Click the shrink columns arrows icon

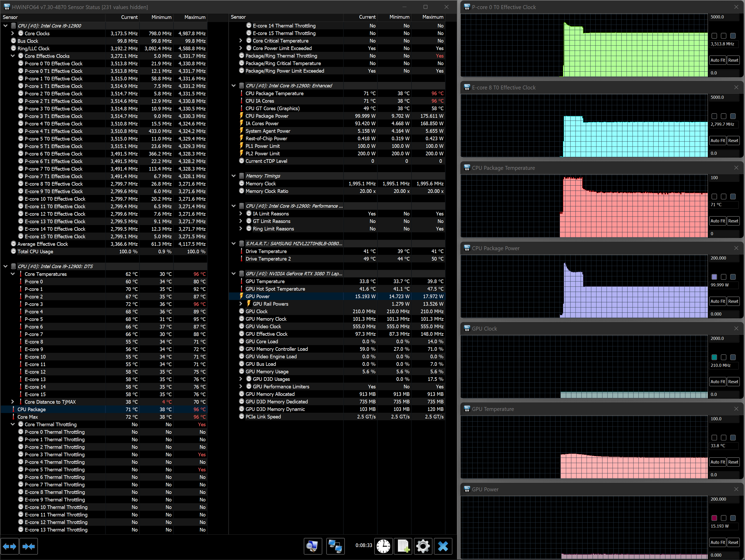pos(29,546)
